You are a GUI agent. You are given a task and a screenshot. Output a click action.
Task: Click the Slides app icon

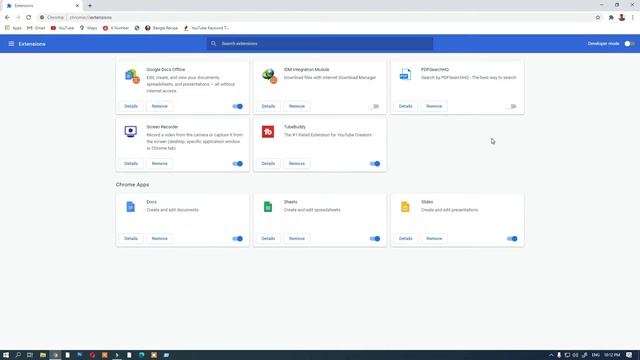click(405, 207)
